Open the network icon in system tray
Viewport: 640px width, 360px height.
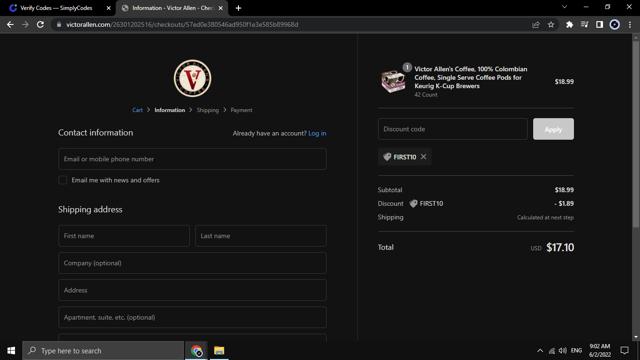pos(552,351)
